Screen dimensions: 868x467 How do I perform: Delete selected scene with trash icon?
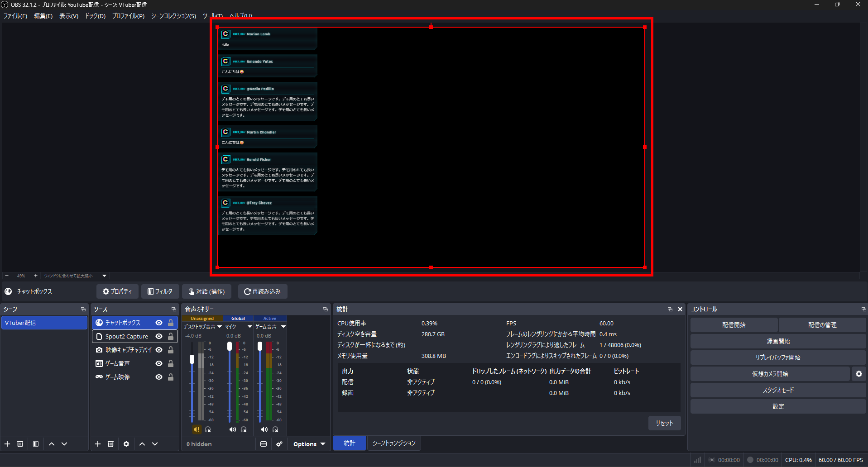[20, 444]
